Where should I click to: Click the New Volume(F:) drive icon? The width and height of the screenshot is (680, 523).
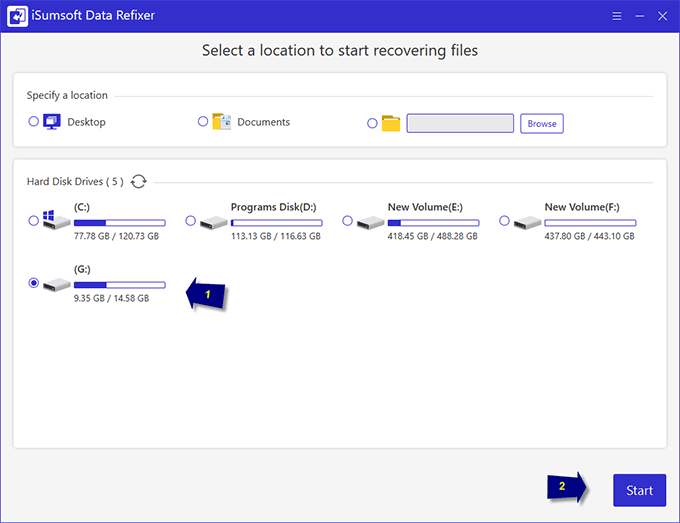(x=528, y=223)
